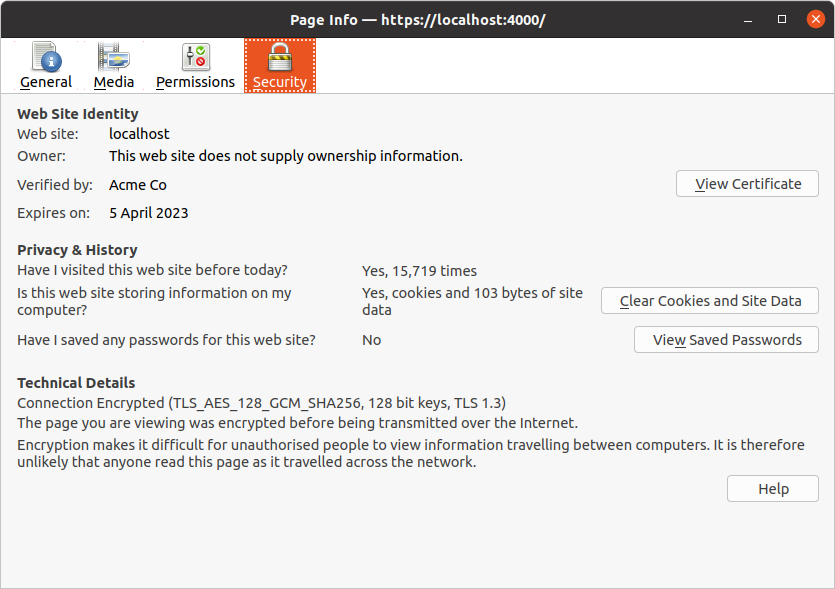Select the Security tab label
The width and height of the screenshot is (835, 589).
[x=280, y=82]
